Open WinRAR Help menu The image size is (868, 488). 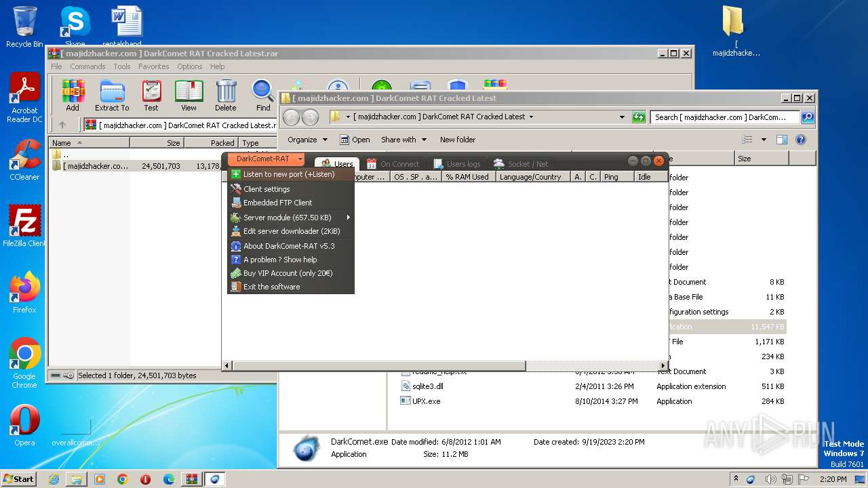coord(217,66)
